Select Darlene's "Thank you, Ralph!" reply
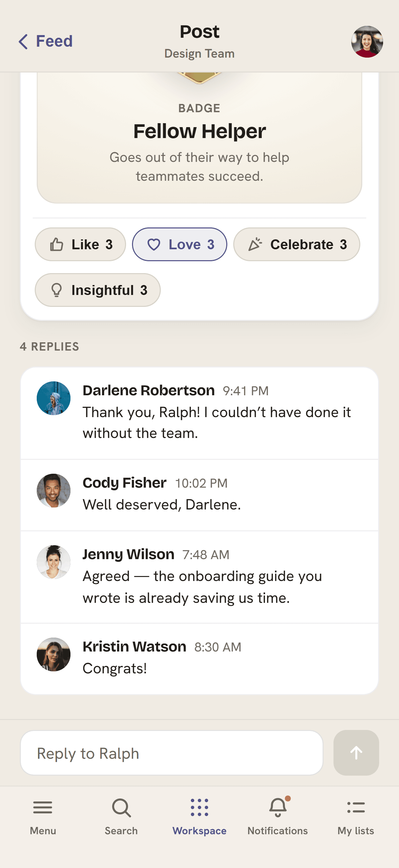This screenshot has width=399, height=868. click(x=217, y=422)
